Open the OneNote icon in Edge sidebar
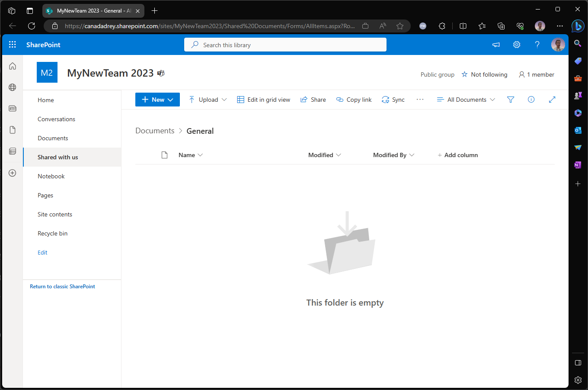 coord(578,165)
